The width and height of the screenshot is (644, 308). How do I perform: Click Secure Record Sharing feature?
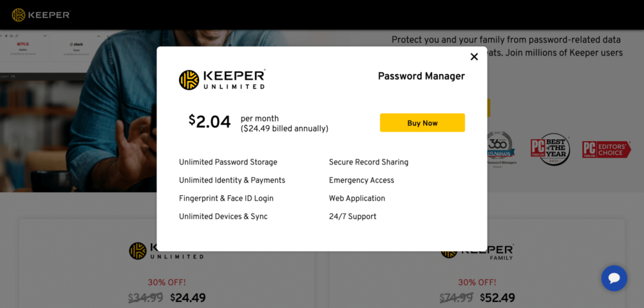point(368,162)
